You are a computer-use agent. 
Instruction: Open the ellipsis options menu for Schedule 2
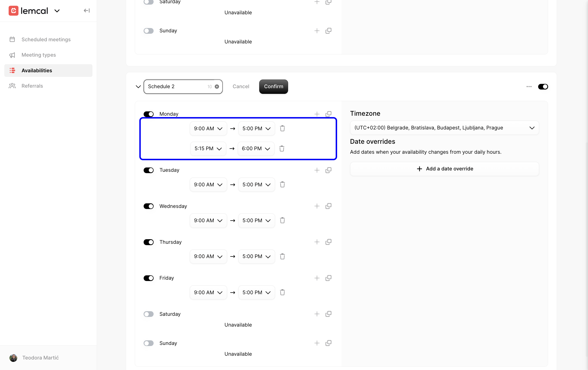[529, 87]
